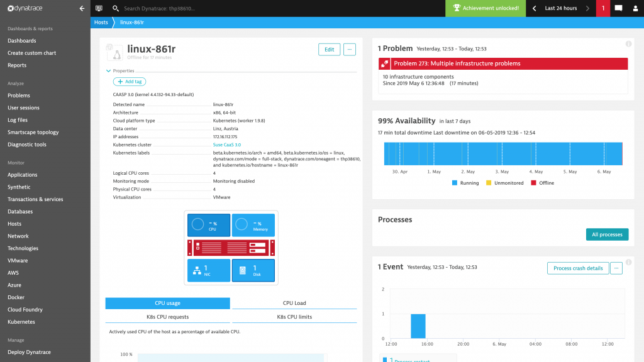Click the red problem icon for Problem 273
The height and width of the screenshot is (362, 644).
coord(384,63)
